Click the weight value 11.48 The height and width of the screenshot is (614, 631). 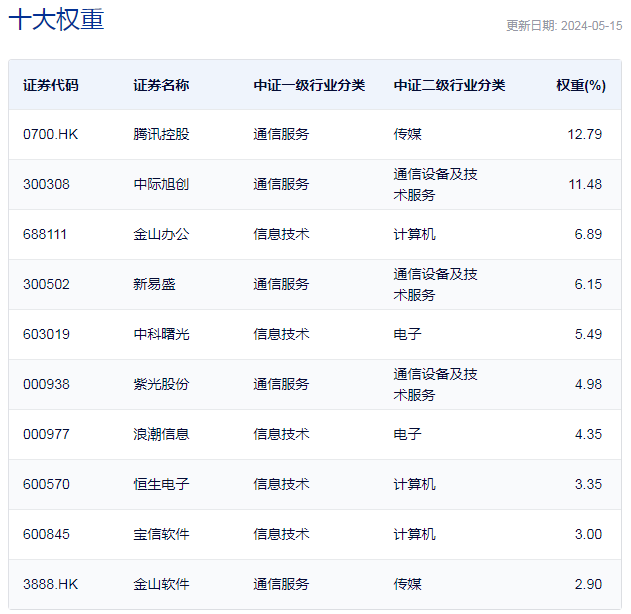click(x=585, y=184)
